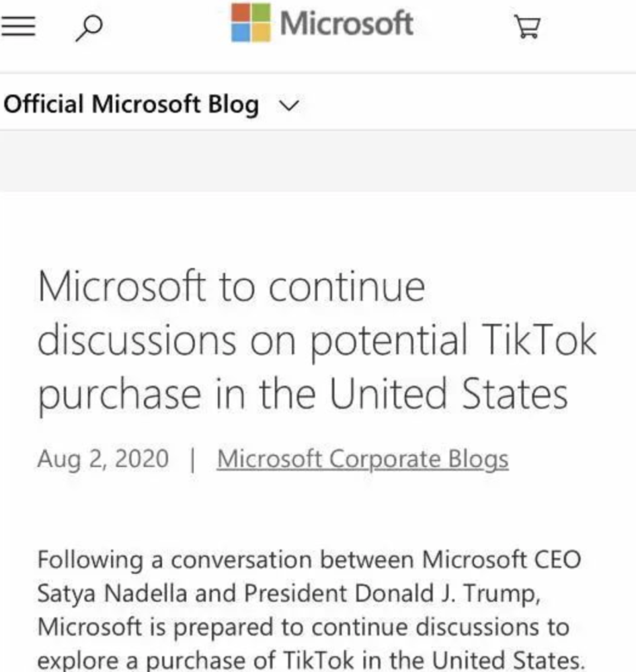Click the gray banner below the blog header
The image size is (636, 672).
(x=318, y=161)
